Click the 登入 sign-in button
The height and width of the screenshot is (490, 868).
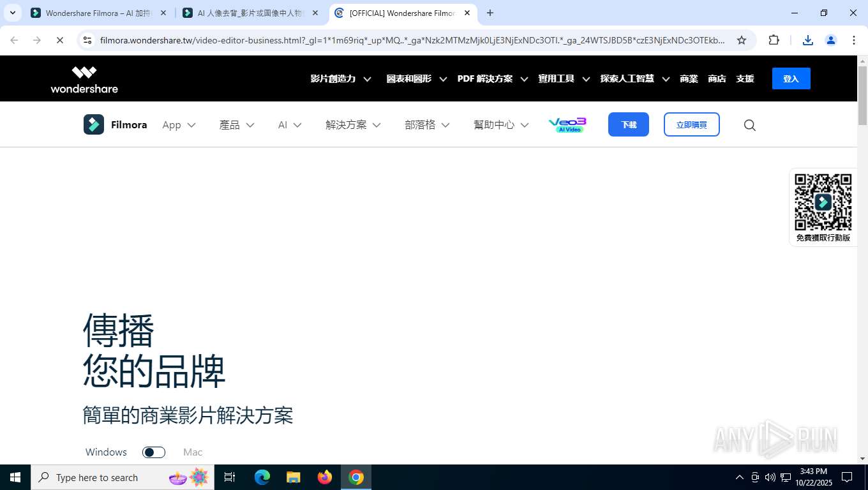coord(791,78)
